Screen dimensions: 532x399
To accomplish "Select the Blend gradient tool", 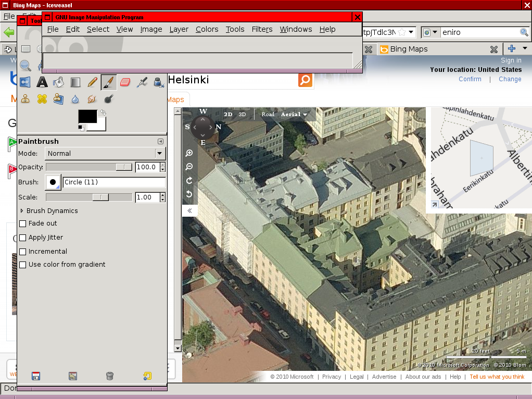I will (75, 82).
